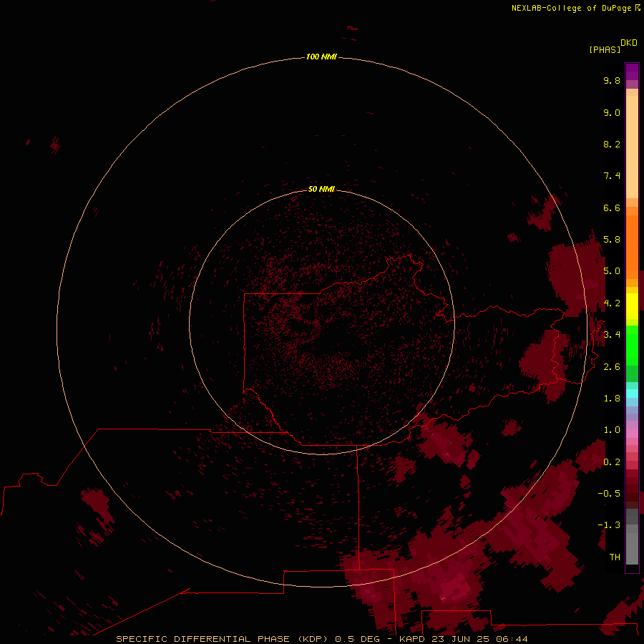Pick the yellow band on the color bar
The image size is (644, 644).
[632, 306]
